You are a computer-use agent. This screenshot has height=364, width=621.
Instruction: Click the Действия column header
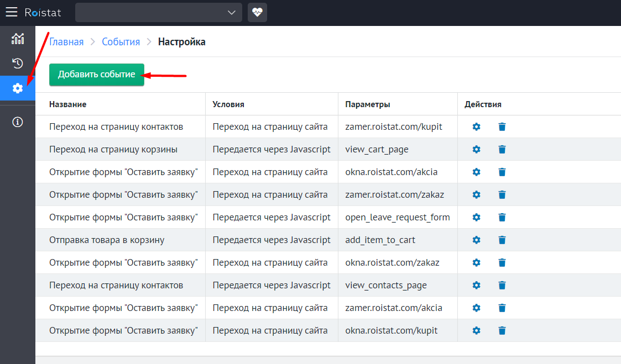point(483,104)
